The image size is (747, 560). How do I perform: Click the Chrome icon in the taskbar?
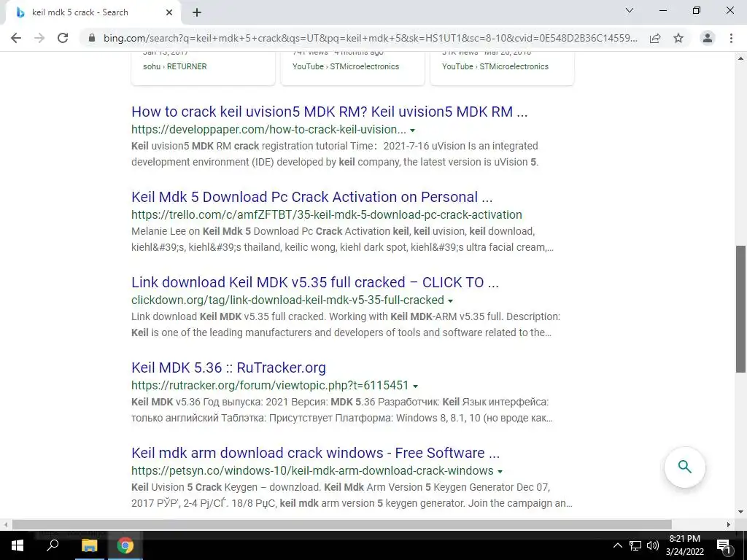click(x=125, y=545)
